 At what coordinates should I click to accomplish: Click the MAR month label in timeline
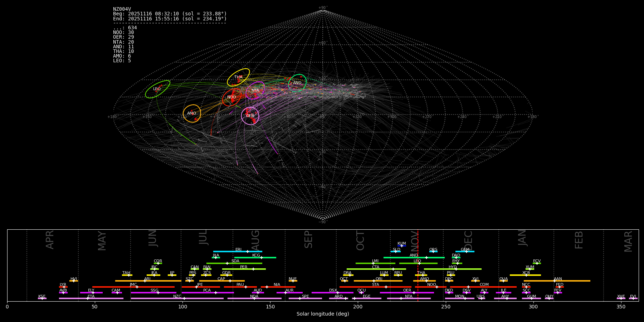[x=628, y=241]
